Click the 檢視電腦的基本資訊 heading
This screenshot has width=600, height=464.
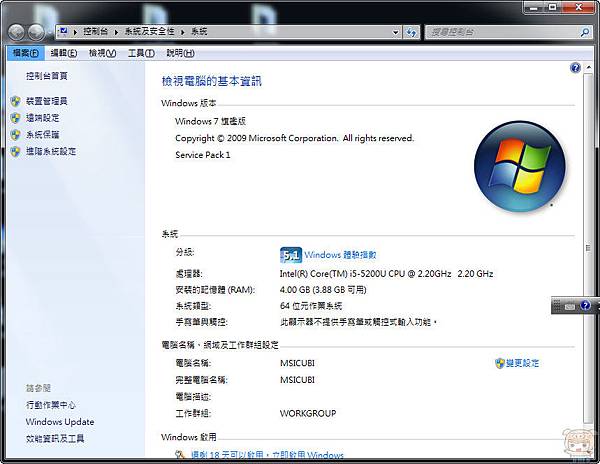coord(212,81)
